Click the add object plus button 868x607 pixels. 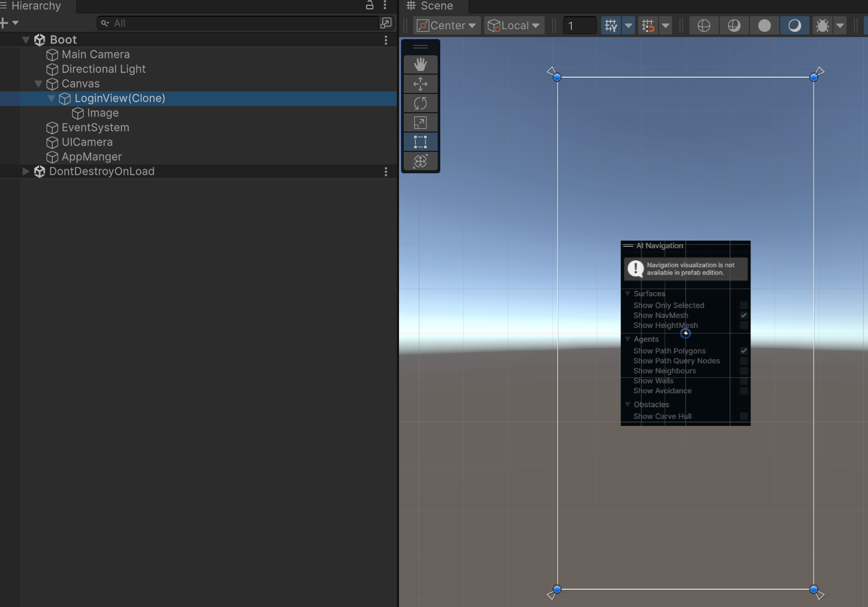click(5, 23)
